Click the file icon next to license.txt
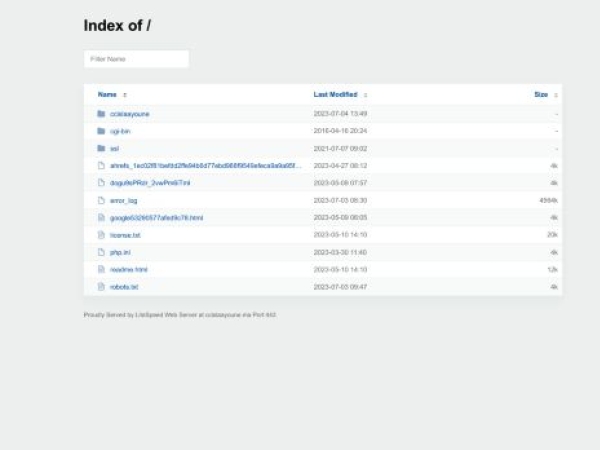Viewport: 600px width, 450px height. point(101,235)
